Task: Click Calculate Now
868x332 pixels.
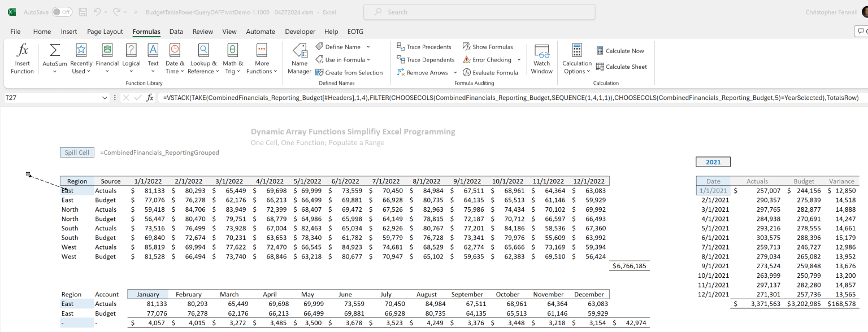Action: click(620, 50)
